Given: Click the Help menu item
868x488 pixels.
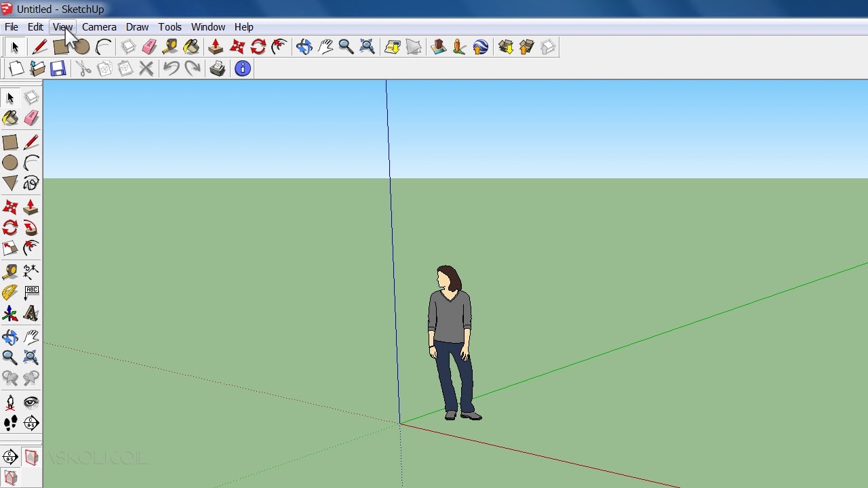Looking at the screenshot, I should [x=243, y=27].
